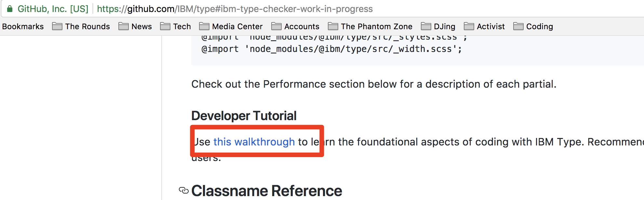Click the github.com URL in address bar

pos(235,9)
